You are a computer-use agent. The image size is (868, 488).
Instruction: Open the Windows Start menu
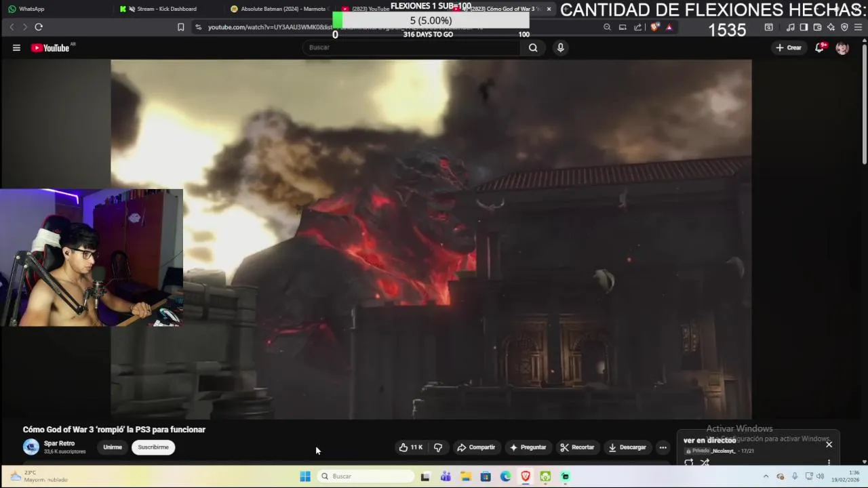coord(305,476)
